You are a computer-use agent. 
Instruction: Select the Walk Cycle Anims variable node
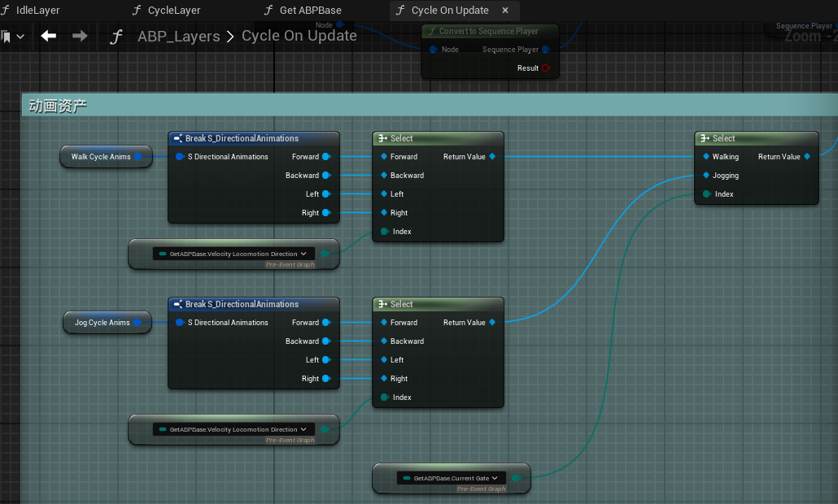pyautogui.click(x=106, y=156)
